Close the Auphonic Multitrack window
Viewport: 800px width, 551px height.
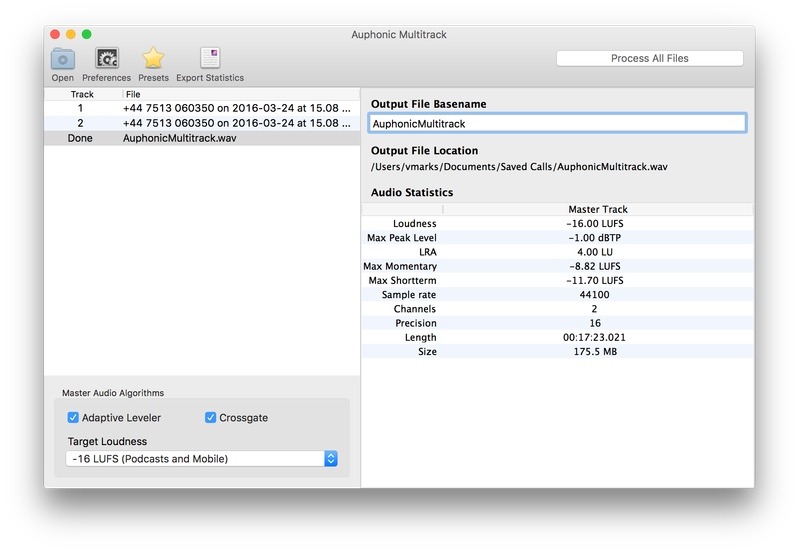[x=55, y=34]
